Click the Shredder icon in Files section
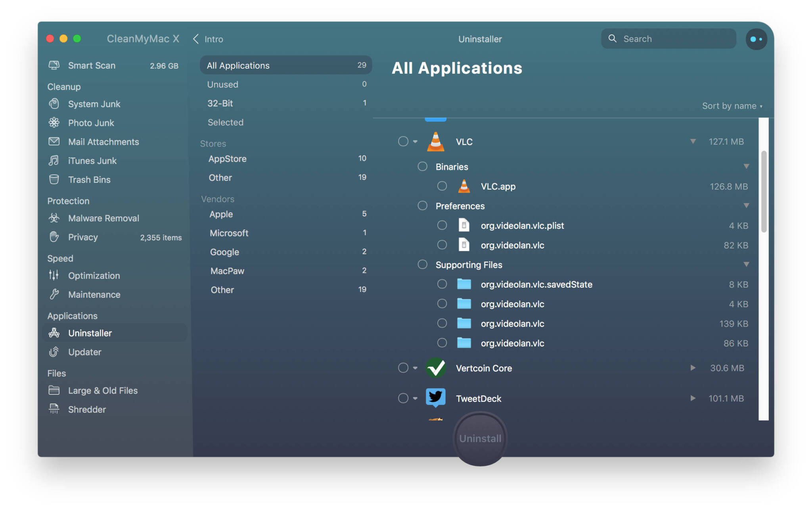 click(56, 409)
